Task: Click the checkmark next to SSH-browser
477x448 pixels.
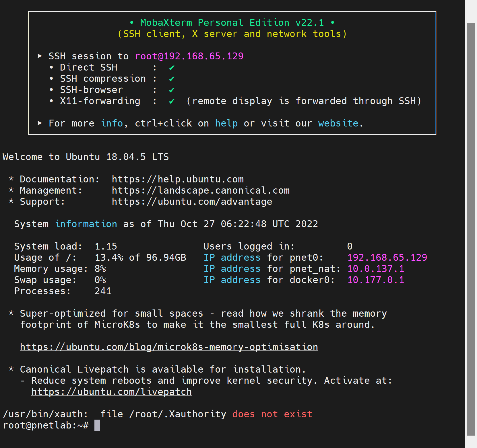Action: 172,90
